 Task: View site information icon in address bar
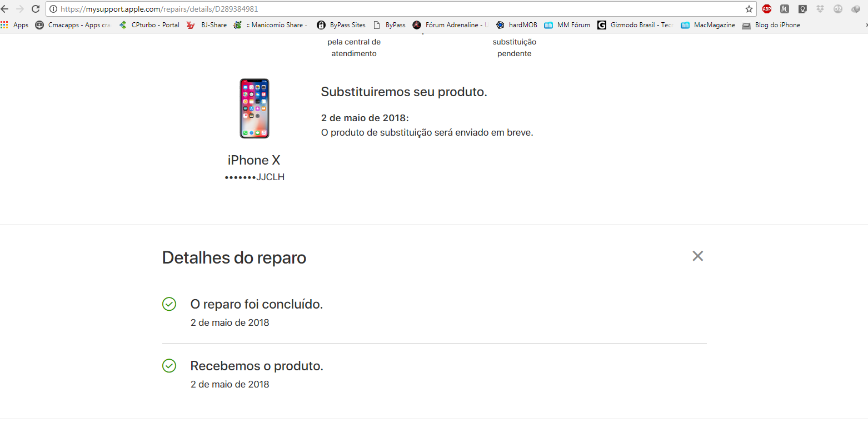pos(53,9)
